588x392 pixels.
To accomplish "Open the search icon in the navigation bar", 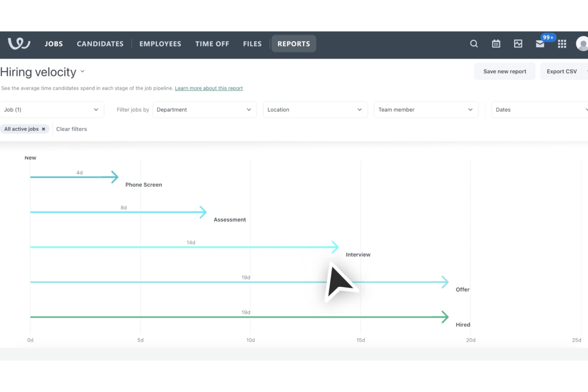I will [474, 44].
